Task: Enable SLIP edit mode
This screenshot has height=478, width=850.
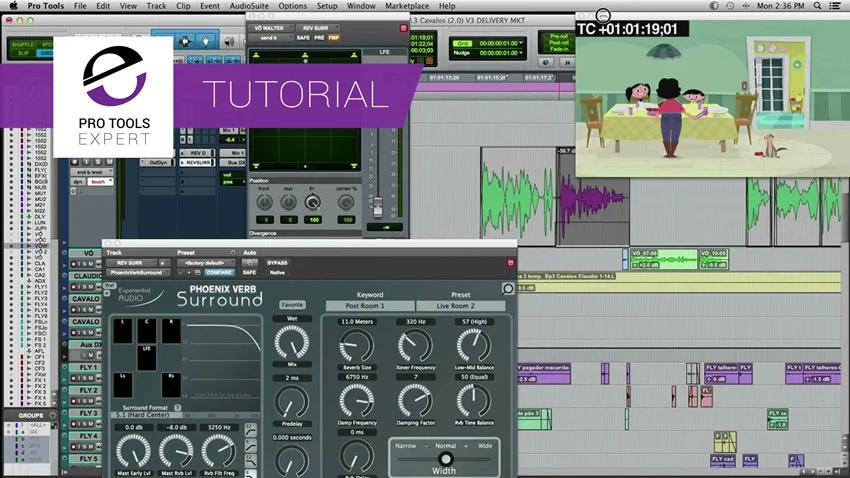Action: pos(23,53)
